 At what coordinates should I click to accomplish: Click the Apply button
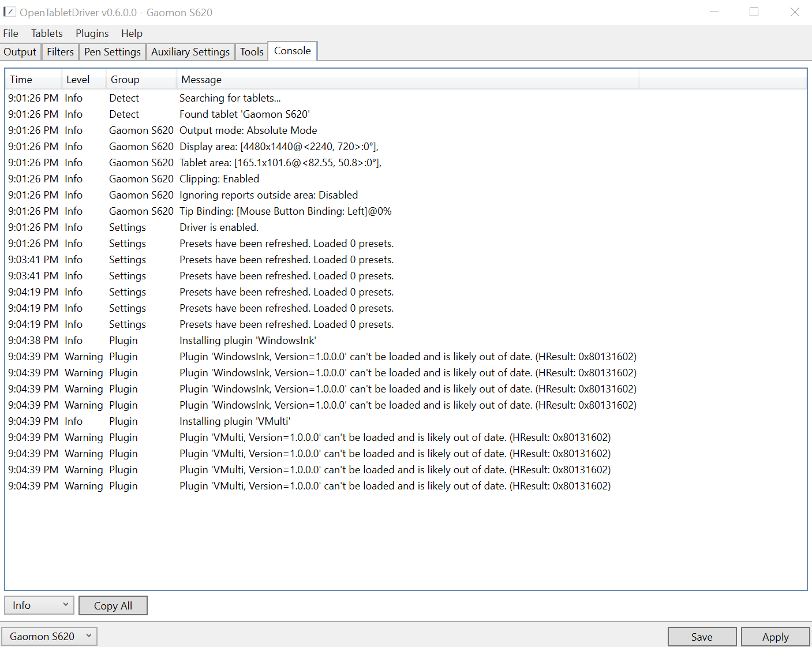point(775,636)
